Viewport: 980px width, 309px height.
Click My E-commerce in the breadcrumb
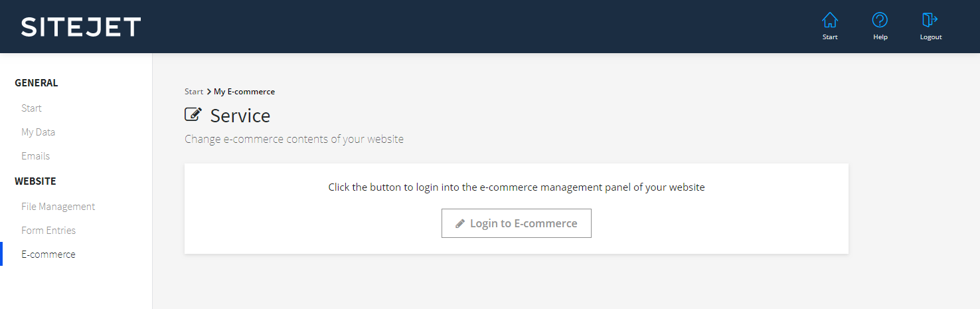click(244, 92)
